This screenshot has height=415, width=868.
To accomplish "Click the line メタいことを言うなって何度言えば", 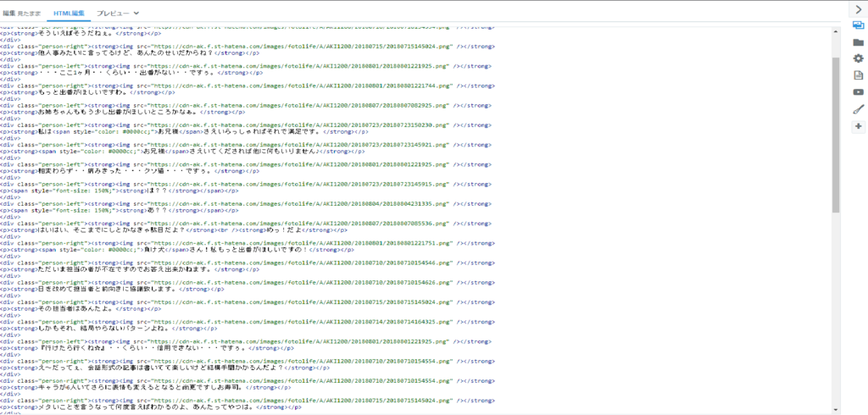I will point(150,407).
